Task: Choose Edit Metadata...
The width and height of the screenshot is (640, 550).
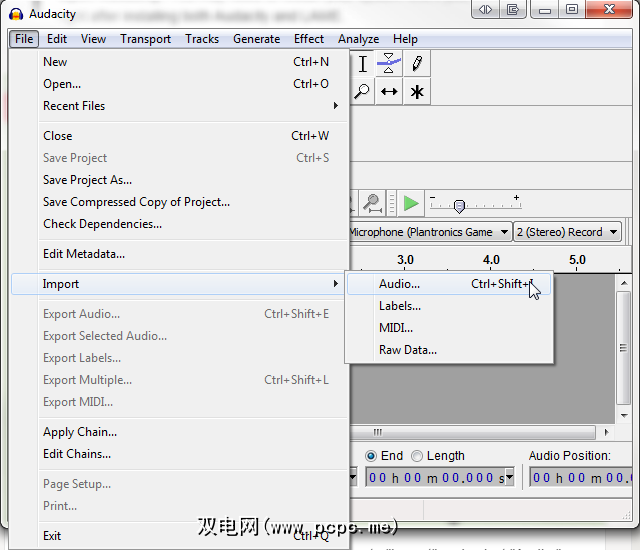Action: pos(180,254)
